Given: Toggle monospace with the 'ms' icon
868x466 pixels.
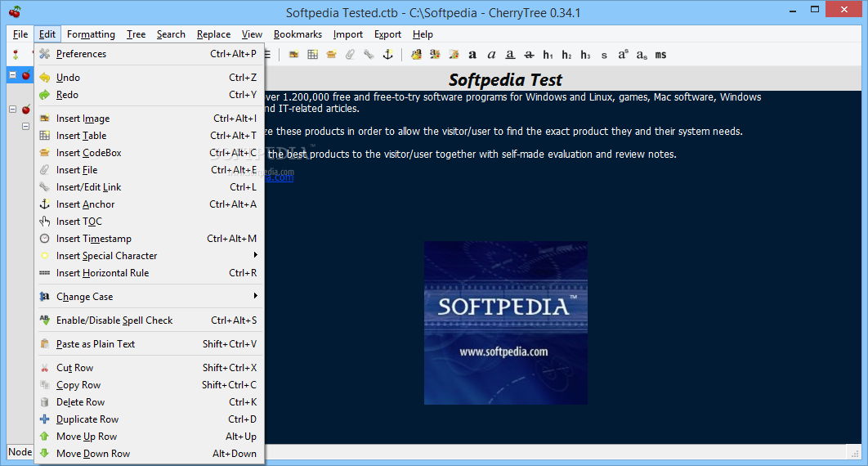Looking at the screenshot, I should tap(660, 55).
